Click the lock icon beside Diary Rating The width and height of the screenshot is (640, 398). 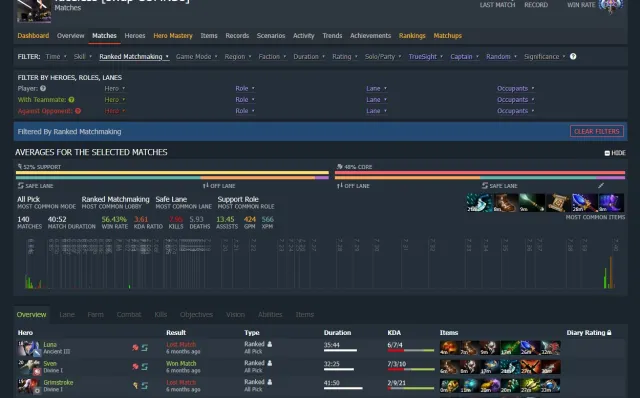(609, 333)
